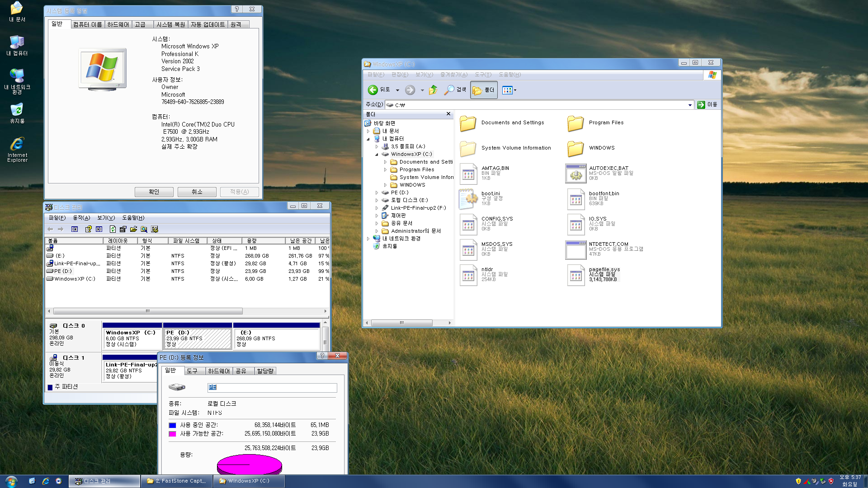This screenshot has width=868, height=488.
Task: Close the Folders pane with X
Action: pos(448,114)
